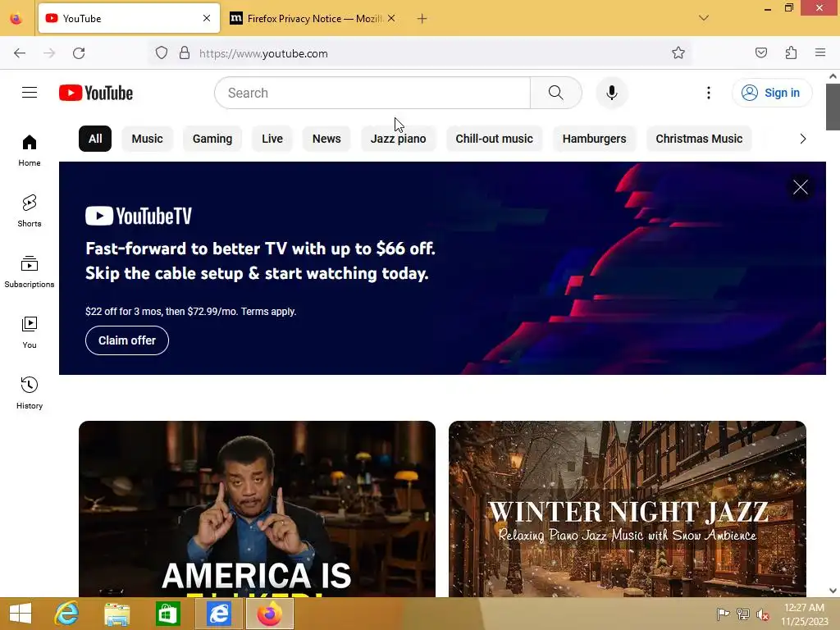The image size is (840, 630).
Task: Select the Live category chip
Action: [272, 139]
